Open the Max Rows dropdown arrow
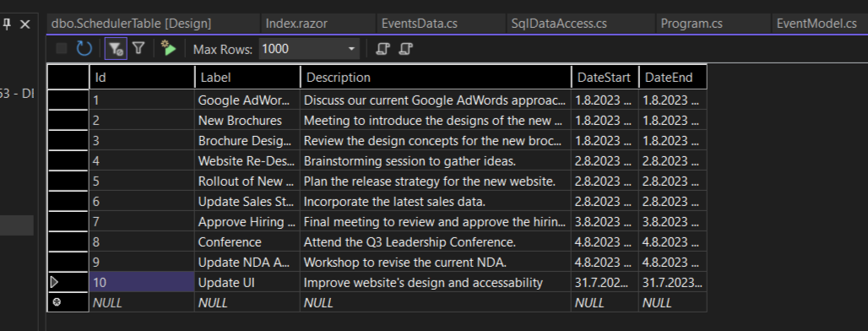 [351, 49]
